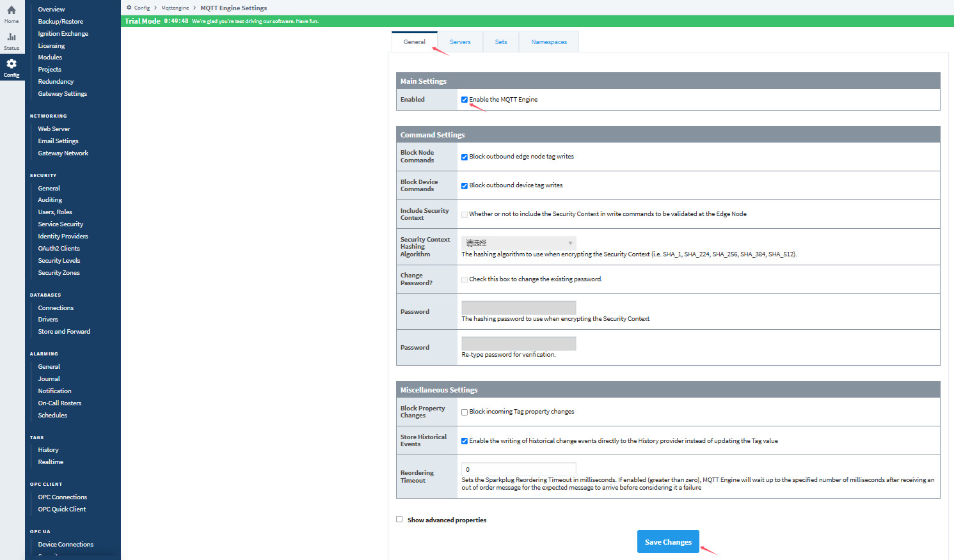Open OPC UA Device Connections
The height and width of the screenshot is (560, 954).
(65, 545)
